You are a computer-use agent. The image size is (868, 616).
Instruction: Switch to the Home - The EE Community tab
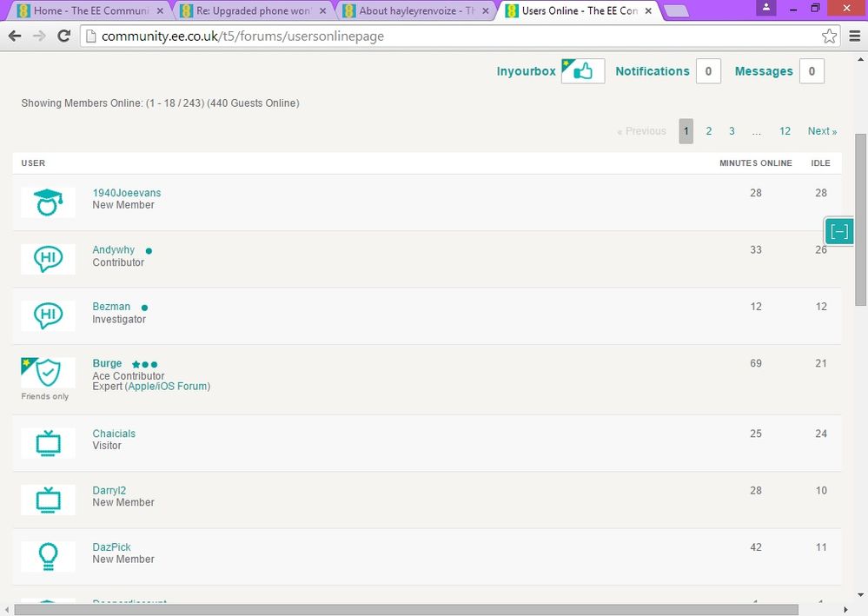(85, 11)
